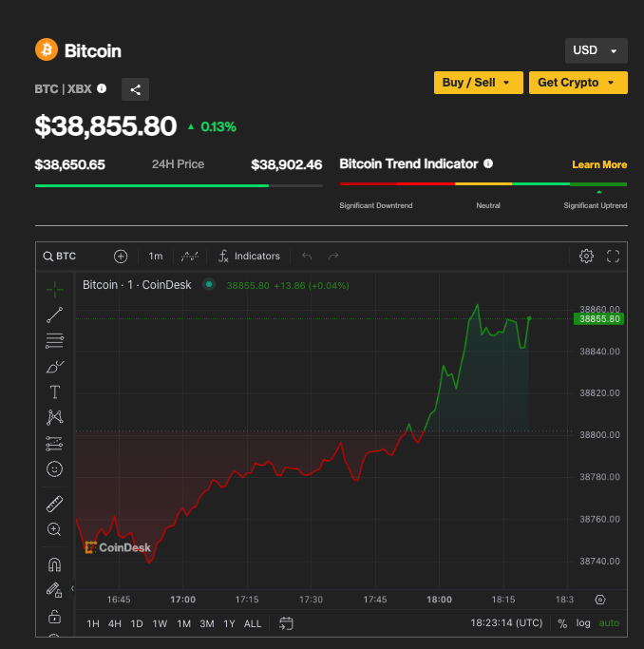Click the last price point dot on chart

pyautogui.click(x=529, y=318)
